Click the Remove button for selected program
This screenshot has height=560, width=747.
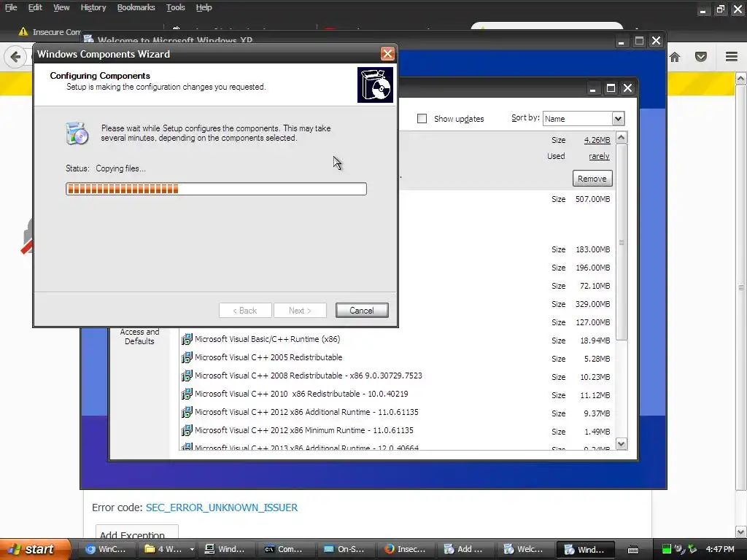point(592,179)
